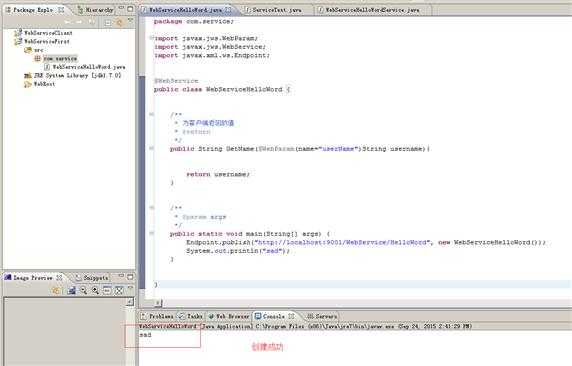
Task: Click the WebServiceClient project icon
Action: (x=18, y=33)
